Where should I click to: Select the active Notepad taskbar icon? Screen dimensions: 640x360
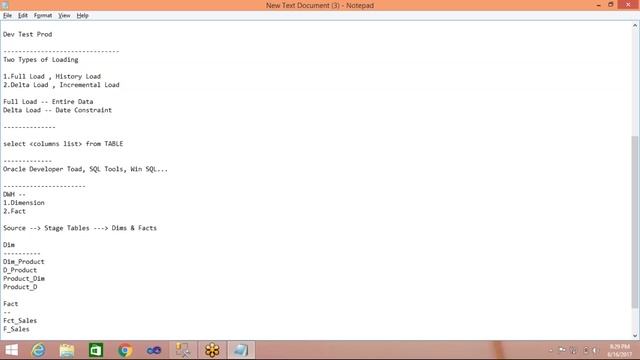point(241,350)
